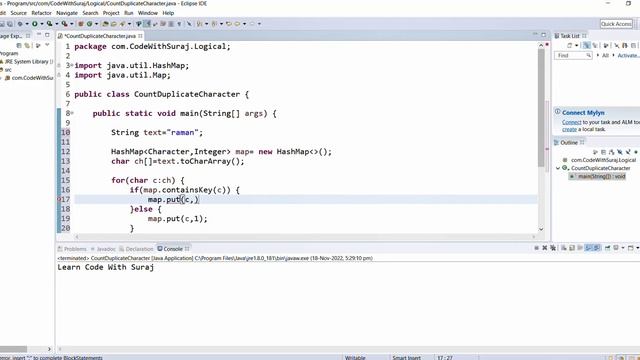
Task: Collapse the import block fold on line 3
Action: (x=72, y=65)
